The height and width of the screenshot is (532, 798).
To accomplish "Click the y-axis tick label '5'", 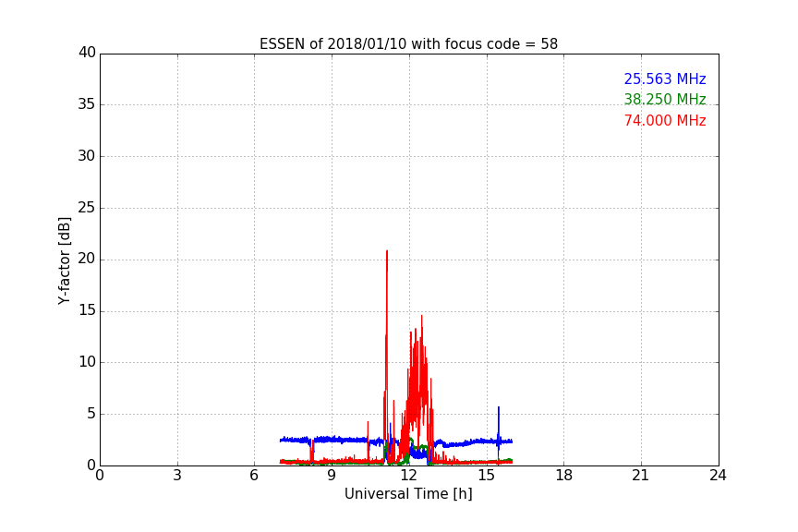I will [91, 414].
